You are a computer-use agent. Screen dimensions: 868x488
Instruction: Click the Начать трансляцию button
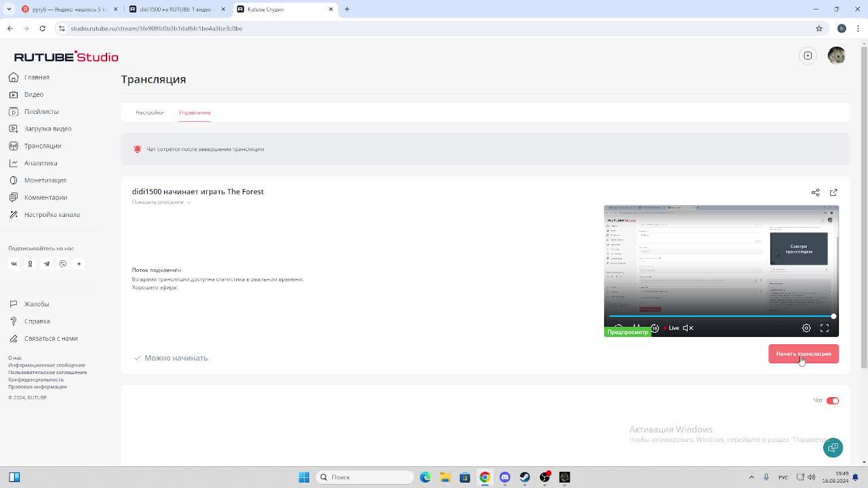point(804,354)
